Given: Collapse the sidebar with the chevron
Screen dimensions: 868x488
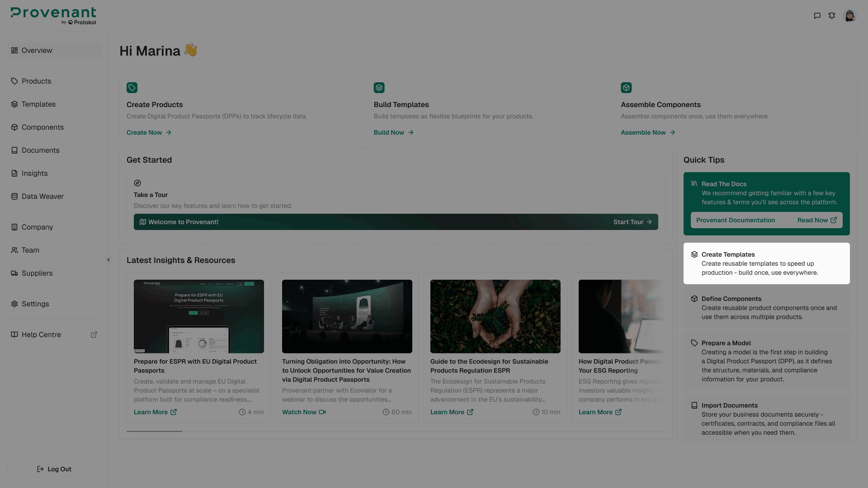Looking at the screenshot, I should click(x=108, y=260).
